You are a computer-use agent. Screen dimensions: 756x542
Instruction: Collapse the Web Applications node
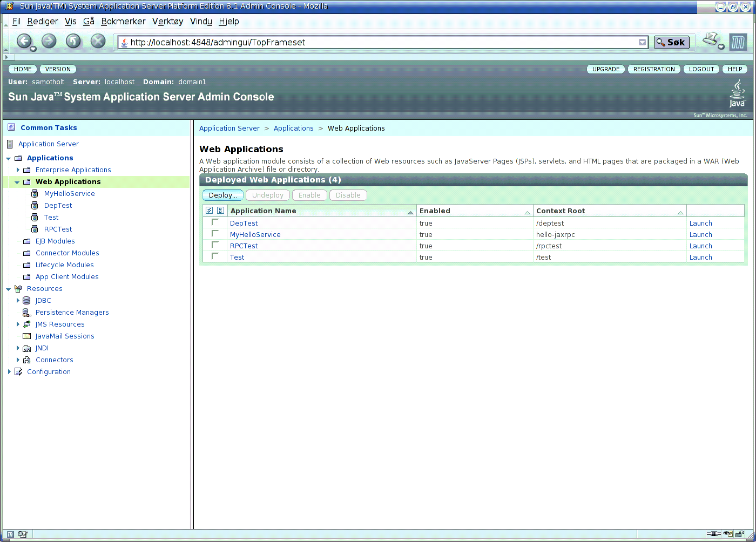(x=17, y=182)
